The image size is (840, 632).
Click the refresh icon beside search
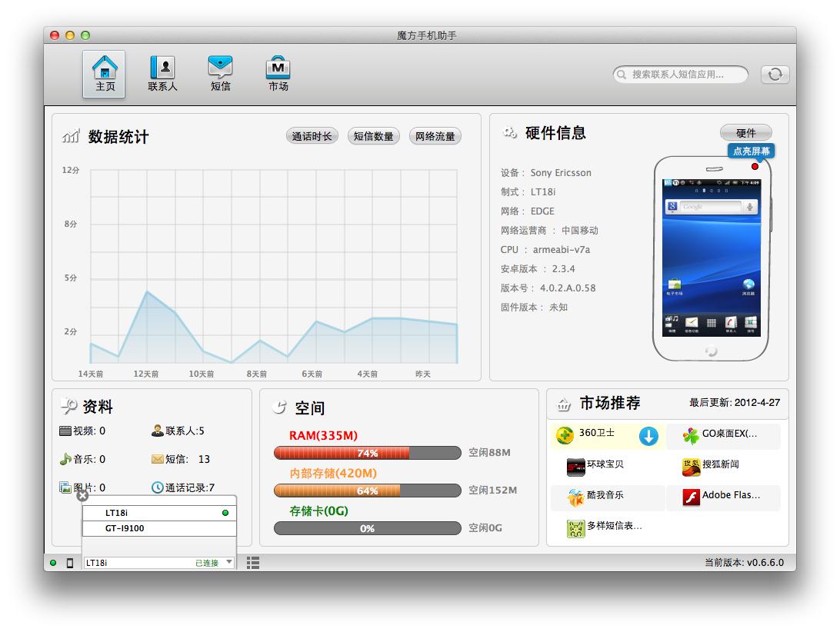coord(775,75)
